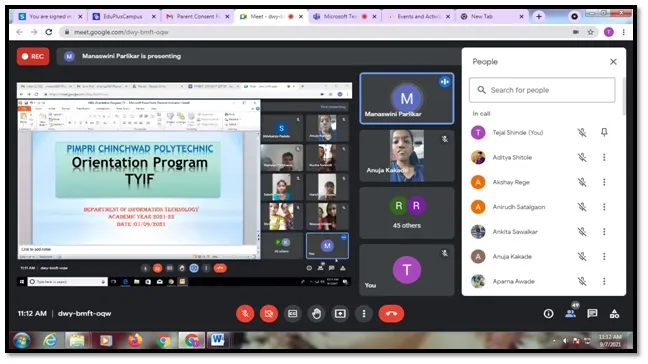
Task: Click the address bar URL
Action: 122,32
